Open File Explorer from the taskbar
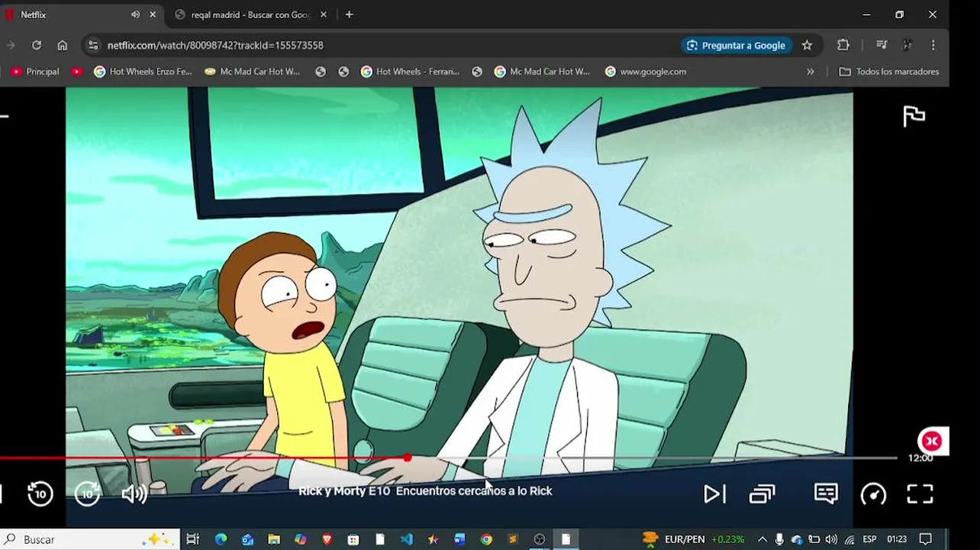 pyautogui.click(x=274, y=539)
